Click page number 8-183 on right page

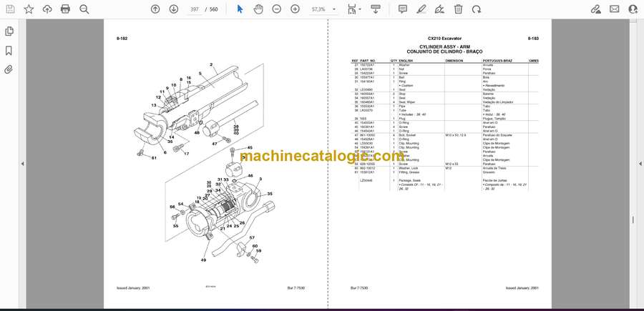tap(533, 39)
